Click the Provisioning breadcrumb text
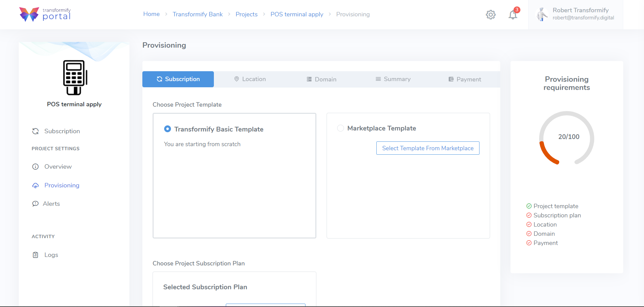 pos(353,14)
